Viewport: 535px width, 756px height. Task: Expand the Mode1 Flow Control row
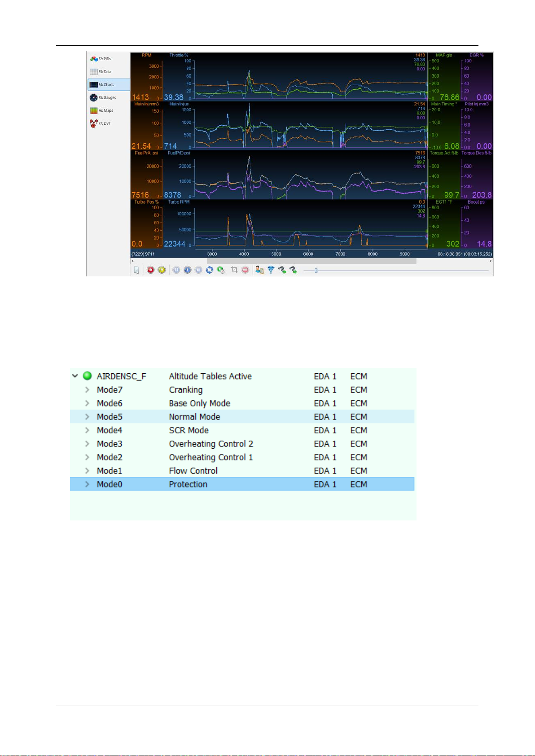coord(87,471)
